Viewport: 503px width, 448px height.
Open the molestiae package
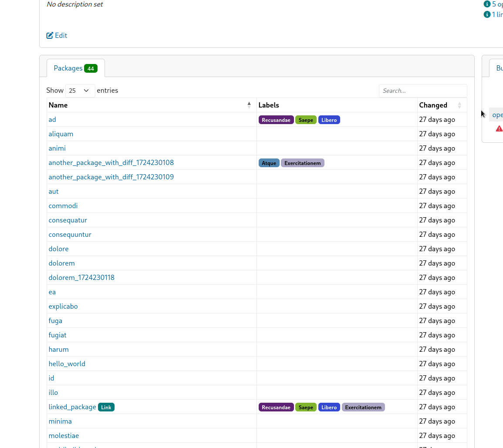[64, 435]
